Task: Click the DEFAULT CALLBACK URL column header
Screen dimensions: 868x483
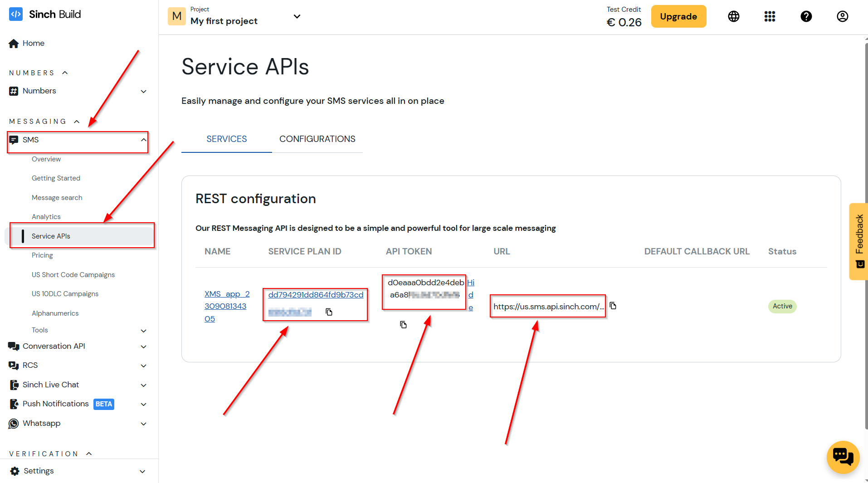Action: pos(697,251)
